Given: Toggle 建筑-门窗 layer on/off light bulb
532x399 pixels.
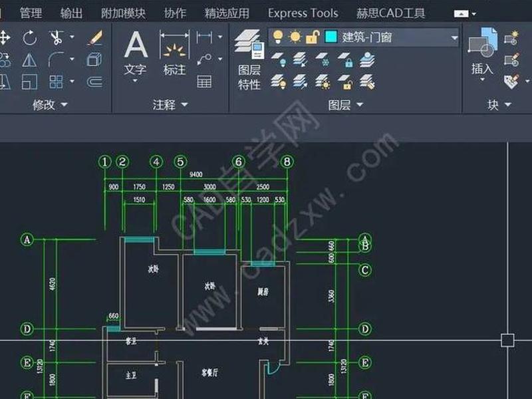Looking at the screenshot, I should pos(278,37).
